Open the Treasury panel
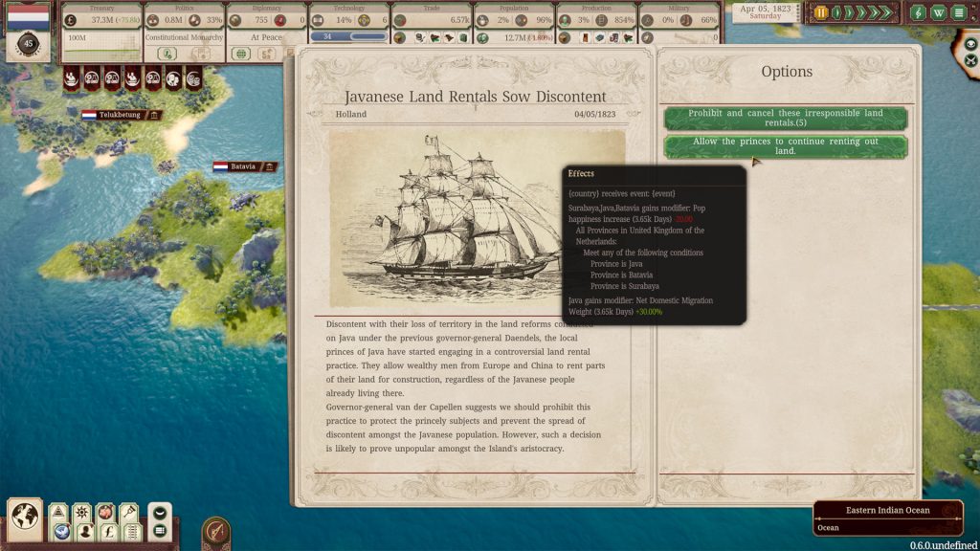This screenshot has height=551, width=980. point(101,20)
